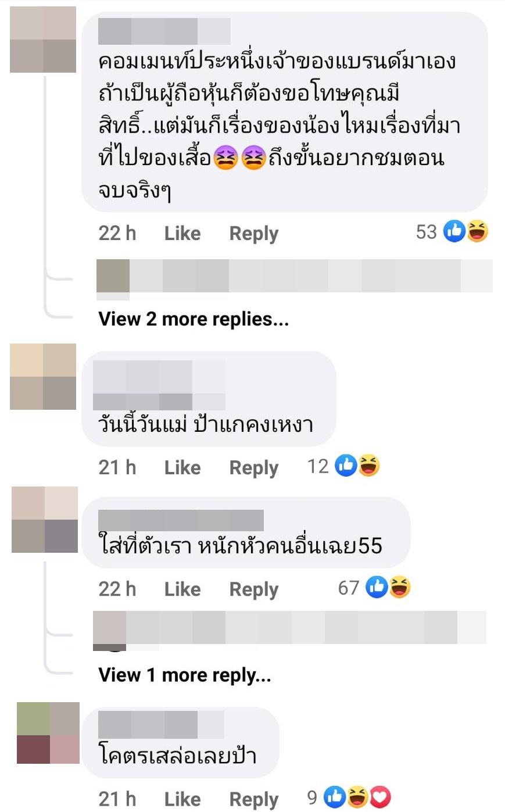The image size is (505, 812).
Task: Click the laughing emoji beside count 12
Action: 368,466
